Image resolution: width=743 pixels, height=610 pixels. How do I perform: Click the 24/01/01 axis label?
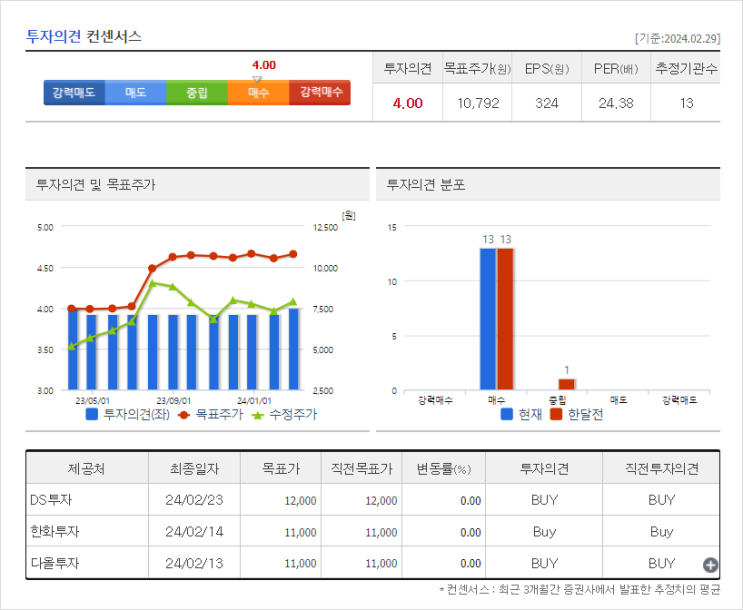point(254,401)
